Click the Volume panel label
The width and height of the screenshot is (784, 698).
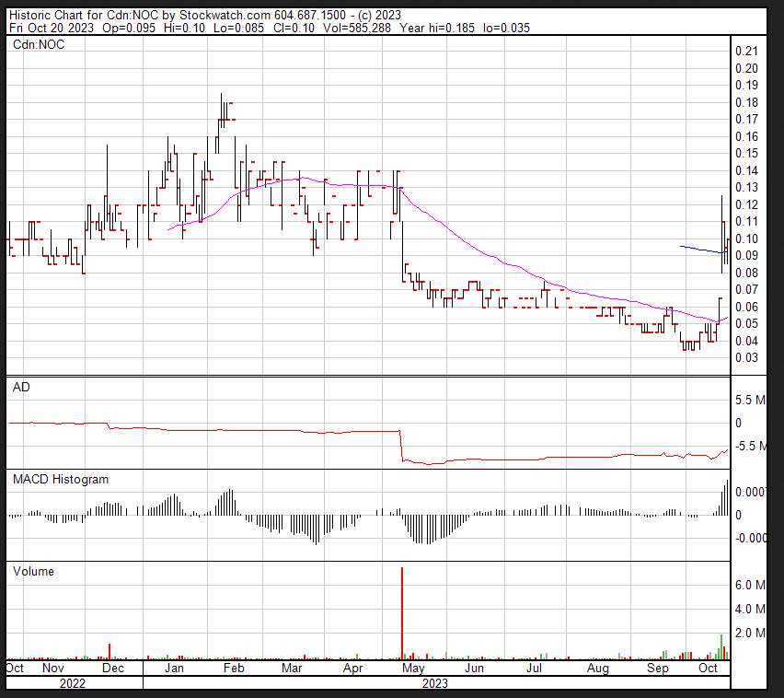coord(34,571)
